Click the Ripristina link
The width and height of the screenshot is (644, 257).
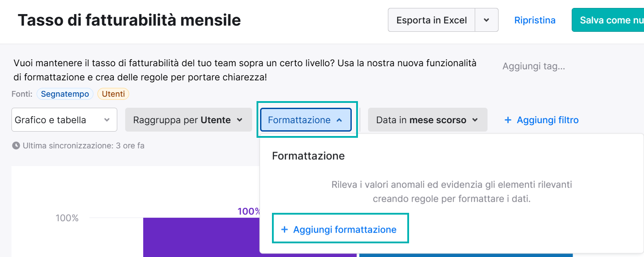tap(535, 20)
